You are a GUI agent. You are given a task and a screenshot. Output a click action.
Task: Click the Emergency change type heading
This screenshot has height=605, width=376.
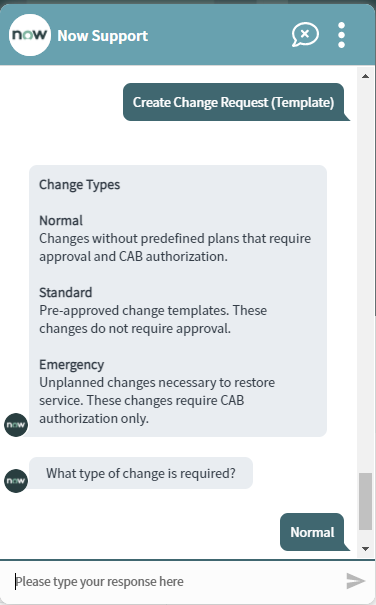coord(71,365)
